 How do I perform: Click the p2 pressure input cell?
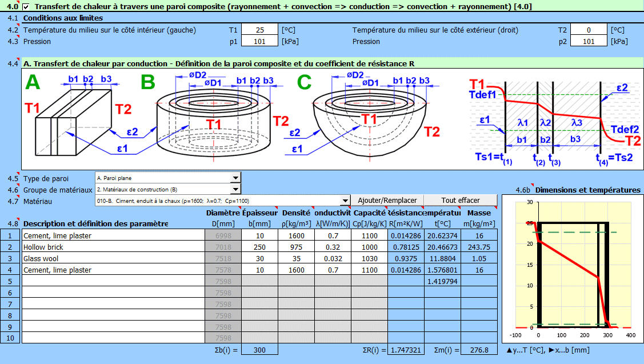tap(589, 41)
